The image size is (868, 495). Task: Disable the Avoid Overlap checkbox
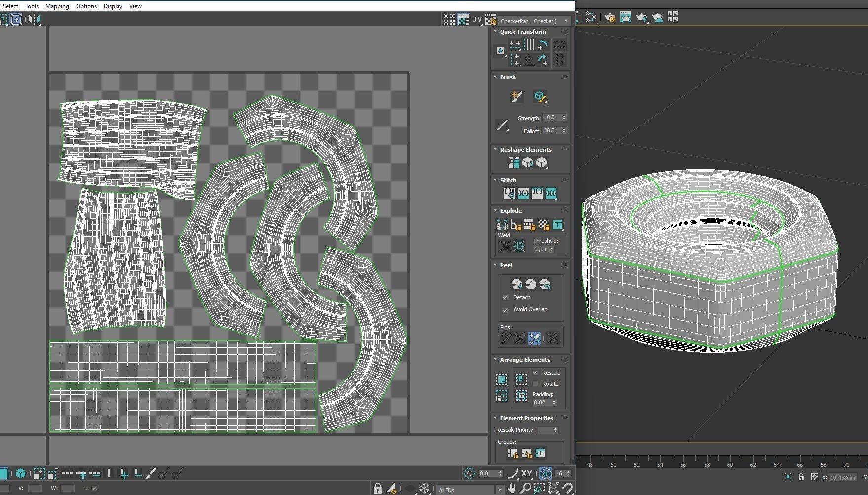pyautogui.click(x=505, y=310)
